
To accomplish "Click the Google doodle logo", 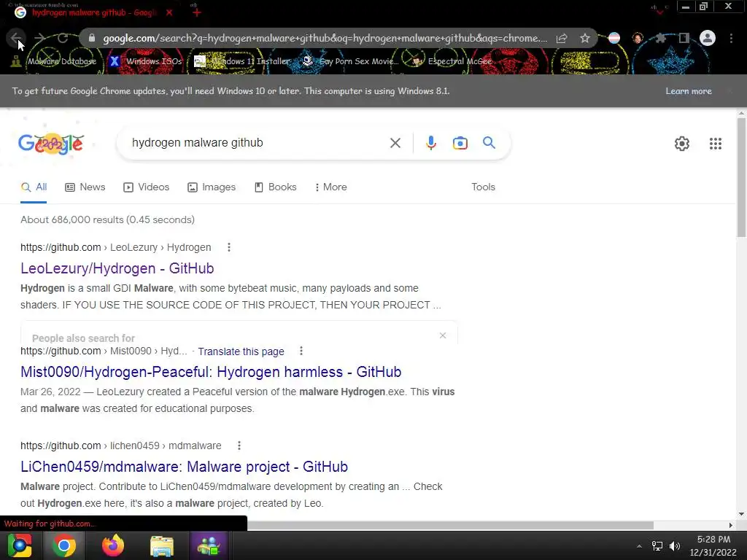I will pyautogui.click(x=51, y=144).
